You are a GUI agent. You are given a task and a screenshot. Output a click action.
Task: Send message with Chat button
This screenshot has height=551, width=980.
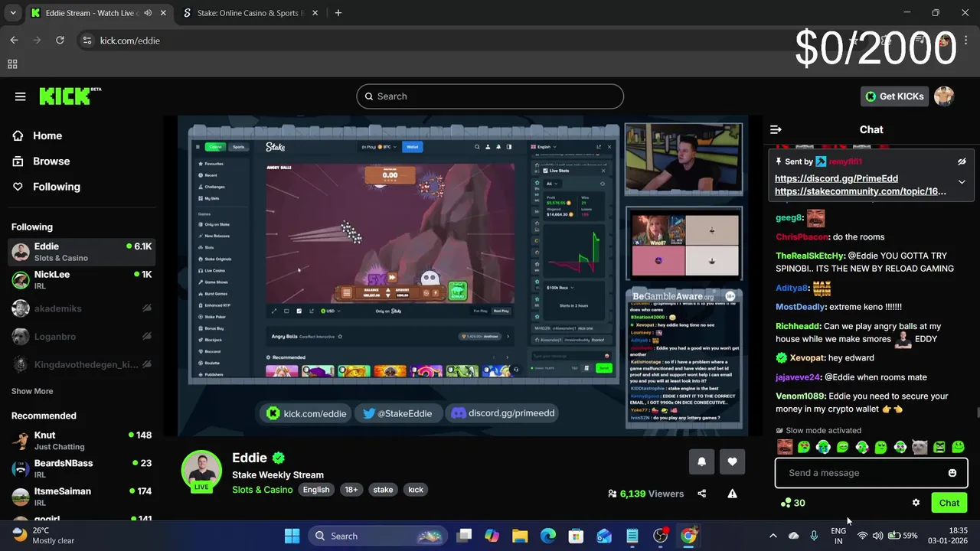[949, 503]
